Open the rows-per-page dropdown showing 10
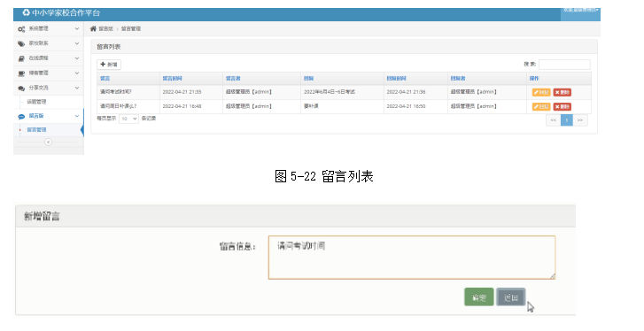The width and height of the screenshot is (644, 331). (x=128, y=119)
